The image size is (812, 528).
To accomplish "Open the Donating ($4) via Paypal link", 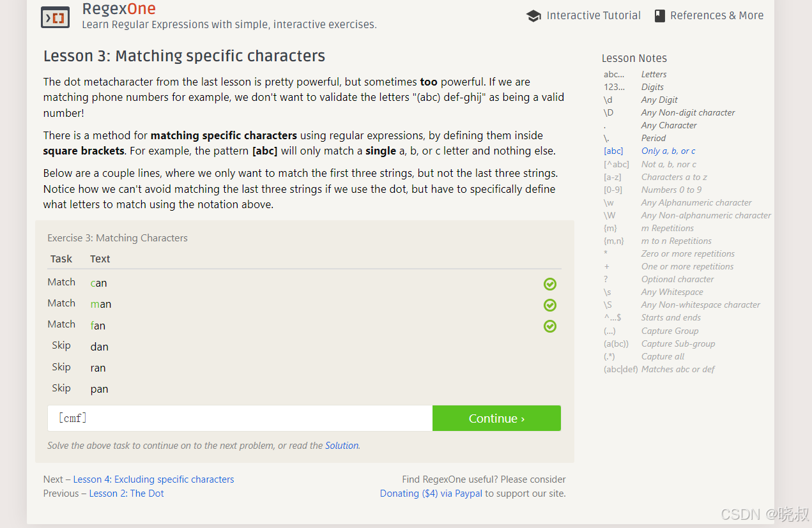I will pos(431,494).
